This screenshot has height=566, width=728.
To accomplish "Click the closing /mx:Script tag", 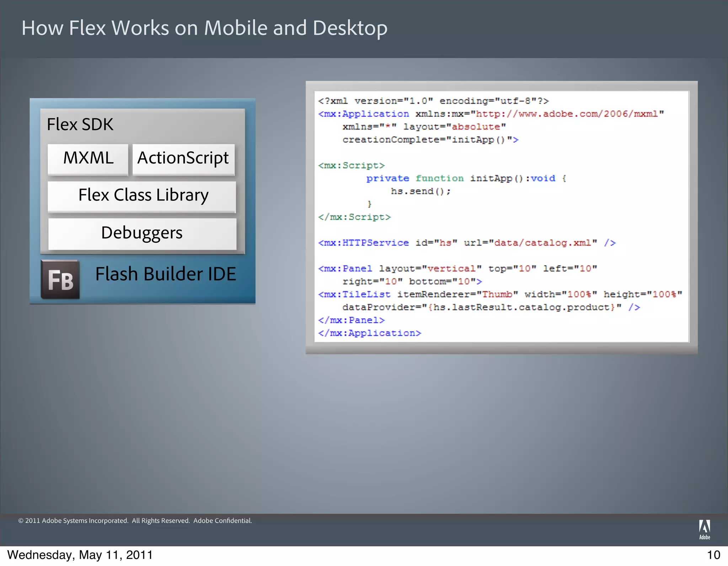I will tap(354, 217).
